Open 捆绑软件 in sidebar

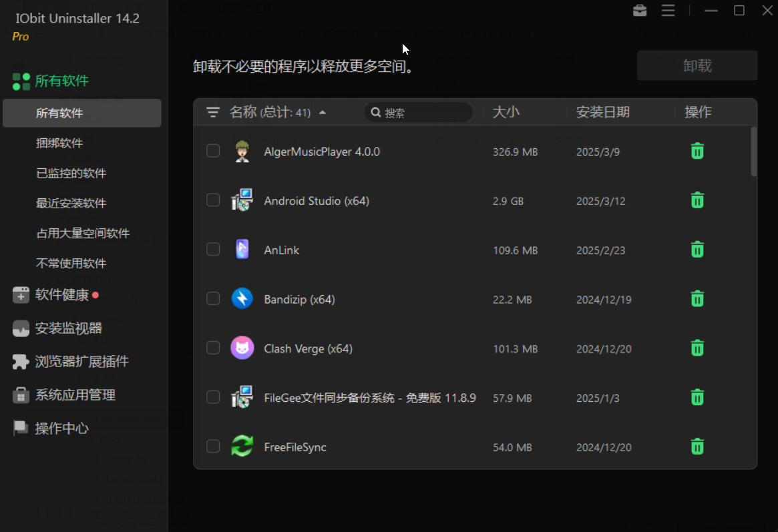59,144
